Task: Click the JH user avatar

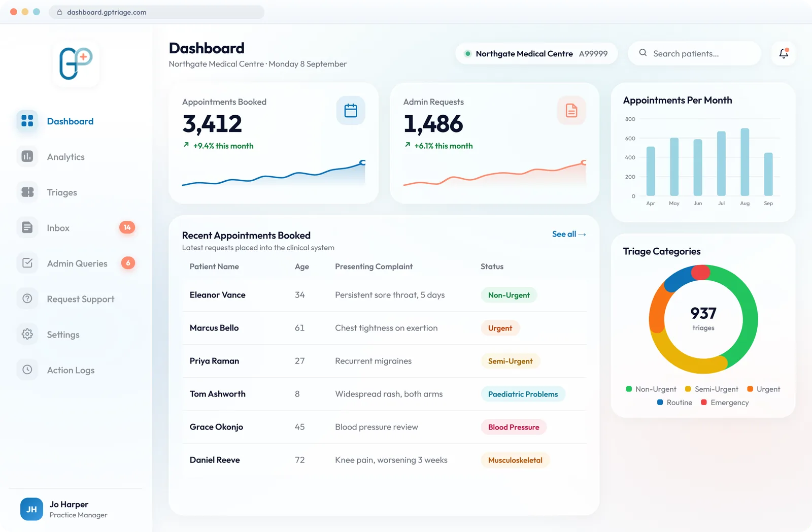Action: tap(31, 509)
